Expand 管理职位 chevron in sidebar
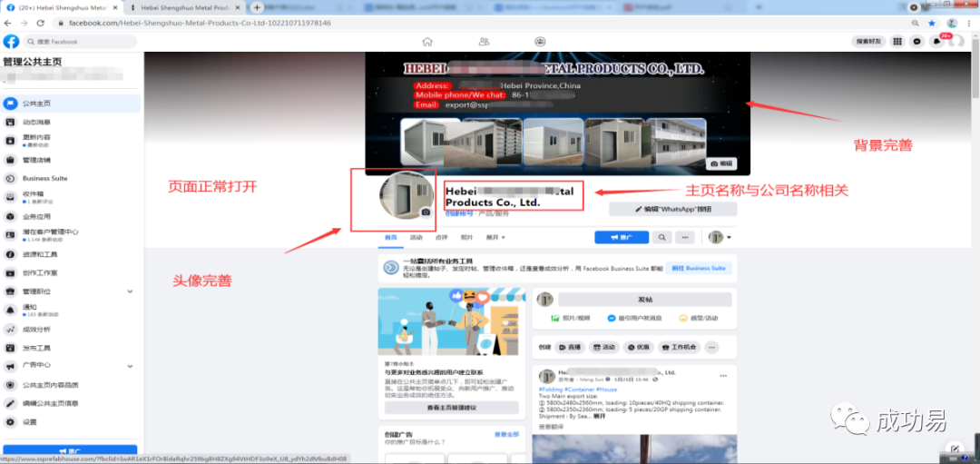 click(x=130, y=291)
